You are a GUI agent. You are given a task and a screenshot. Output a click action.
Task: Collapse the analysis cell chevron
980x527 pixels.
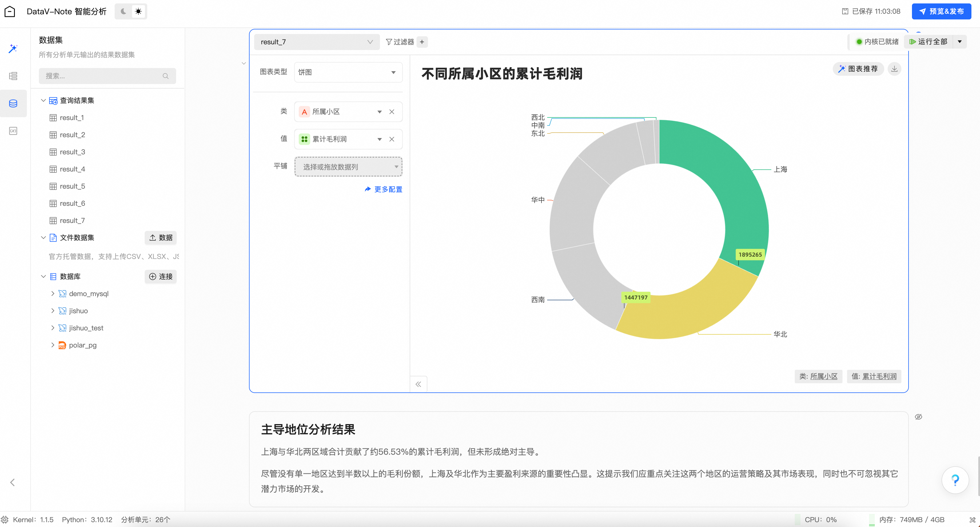click(x=244, y=63)
